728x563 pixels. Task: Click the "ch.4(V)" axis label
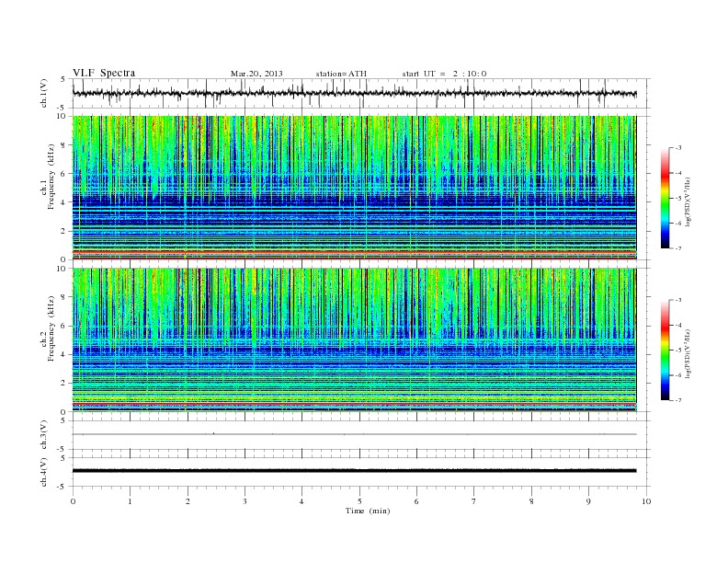click(44, 473)
